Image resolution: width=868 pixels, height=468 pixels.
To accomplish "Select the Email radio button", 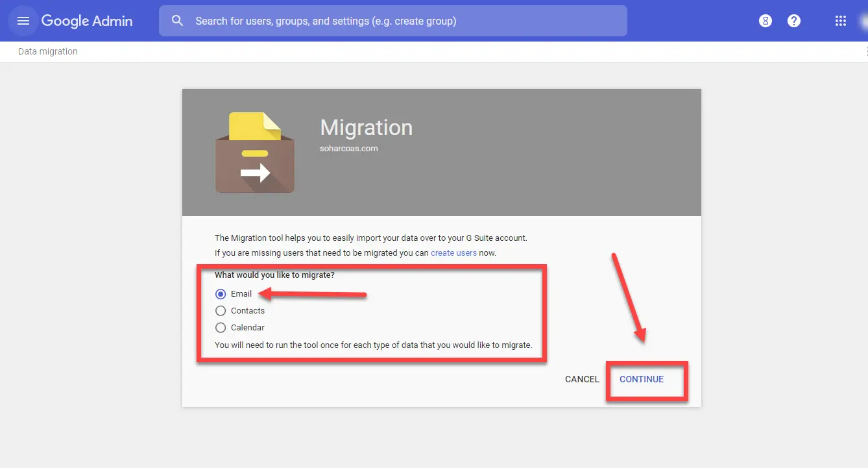I will [221, 294].
